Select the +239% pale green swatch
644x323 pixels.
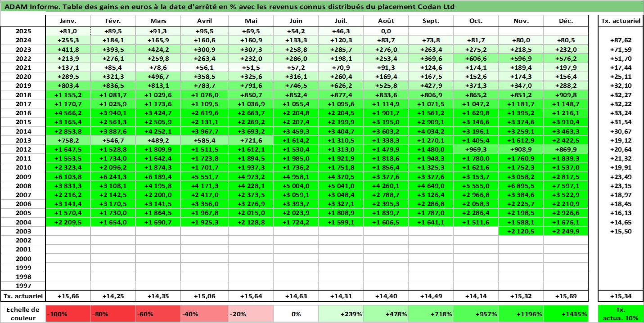(x=341, y=314)
